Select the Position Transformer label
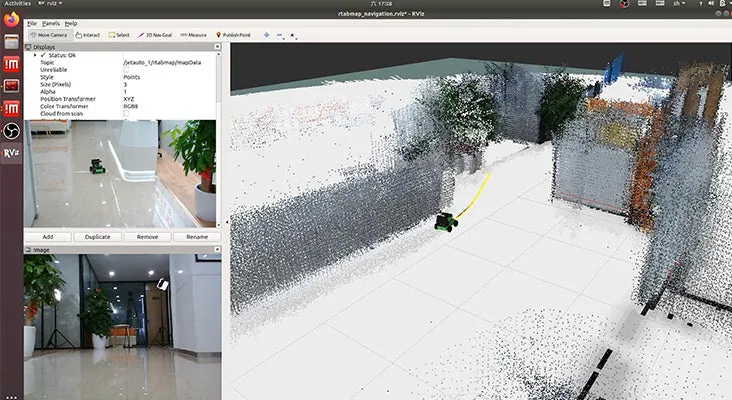The image size is (732, 400). [x=68, y=99]
